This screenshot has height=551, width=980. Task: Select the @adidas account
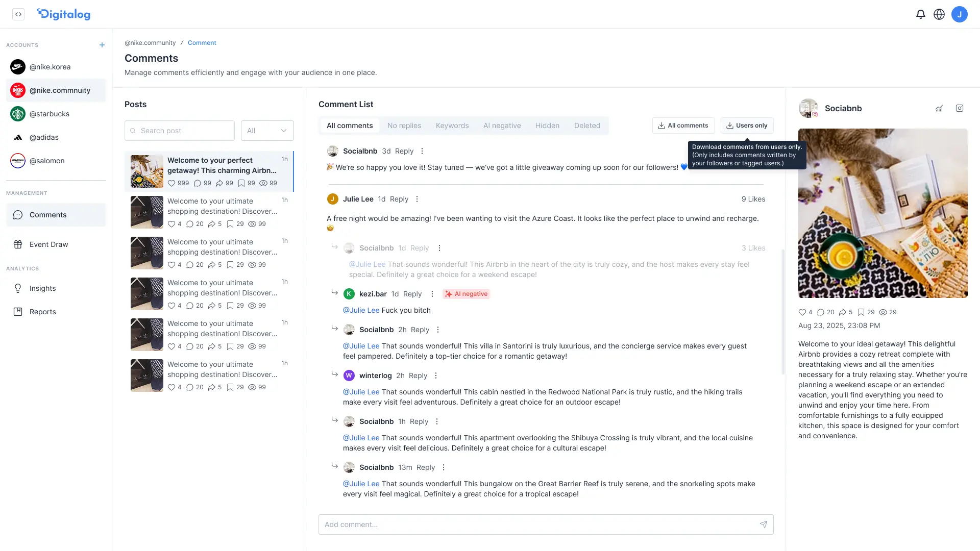pyautogui.click(x=56, y=137)
